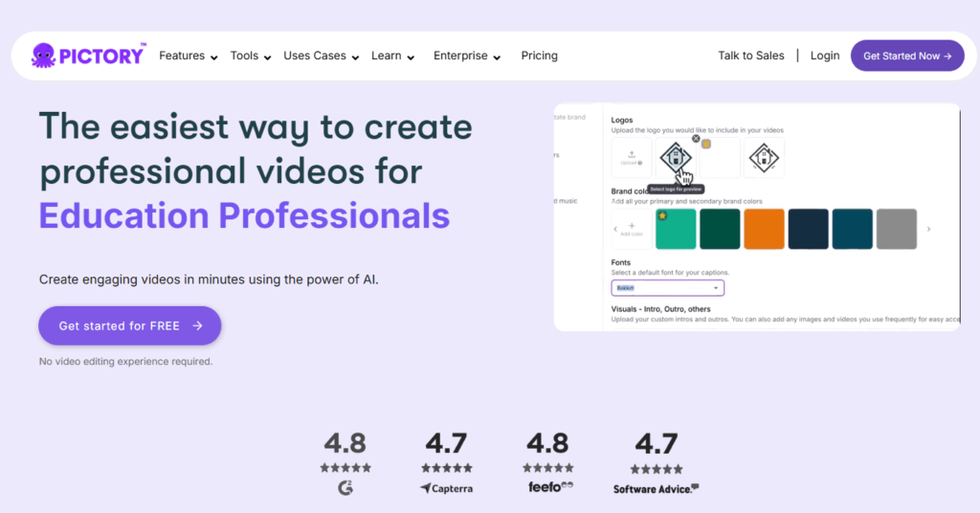Click the Education Professionals heading text
The width and height of the screenshot is (980, 513).
(x=244, y=215)
